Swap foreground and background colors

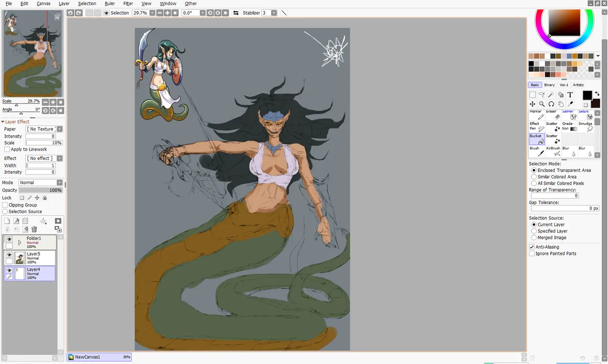(x=597, y=94)
